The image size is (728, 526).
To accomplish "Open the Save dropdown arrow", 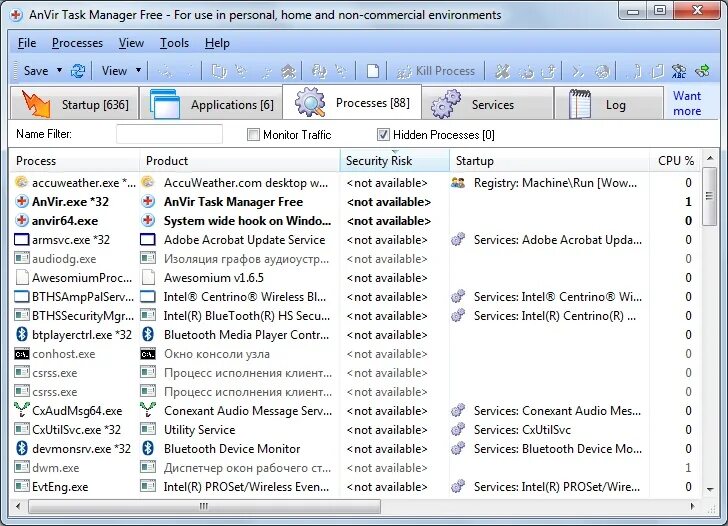I will 59,71.
